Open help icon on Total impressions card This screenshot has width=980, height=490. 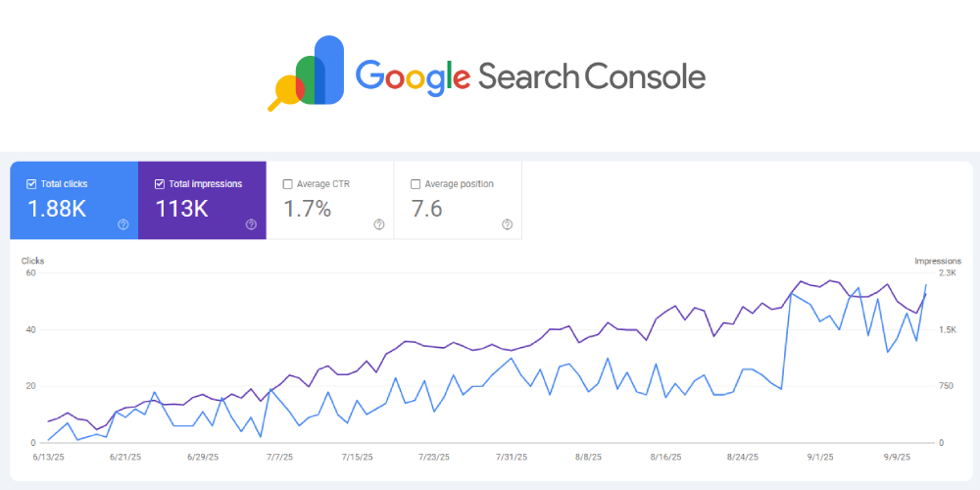(251, 224)
